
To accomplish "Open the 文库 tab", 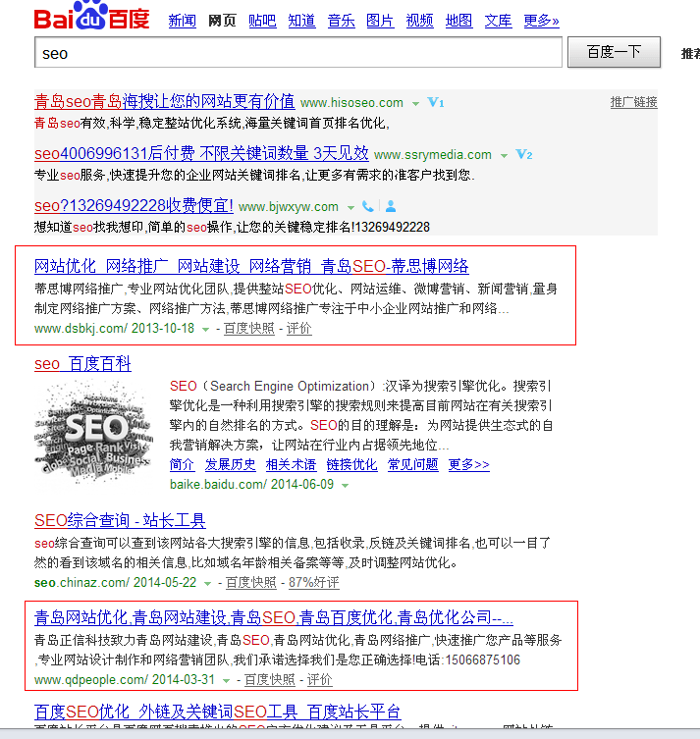I will point(499,21).
